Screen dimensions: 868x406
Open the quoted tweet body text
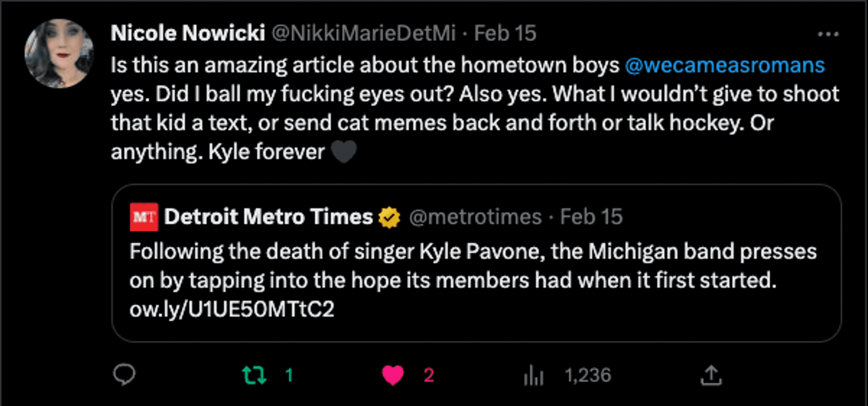pos(472,266)
